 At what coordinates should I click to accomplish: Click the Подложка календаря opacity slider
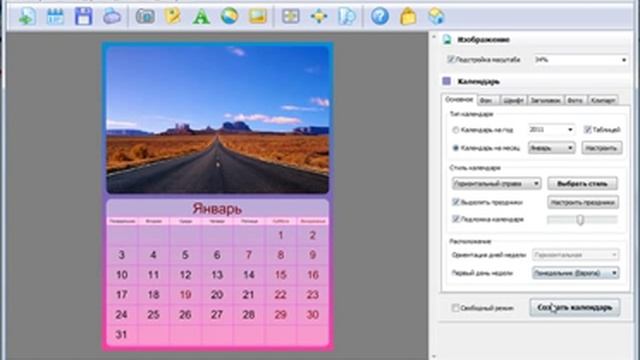pyautogui.click(x=582, y=220)
